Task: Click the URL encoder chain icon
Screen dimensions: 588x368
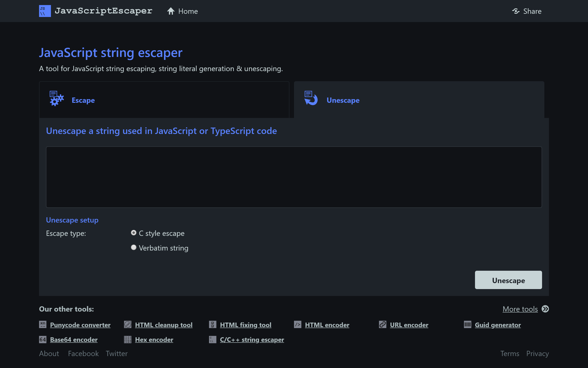Action: click(x=383, y=324)
